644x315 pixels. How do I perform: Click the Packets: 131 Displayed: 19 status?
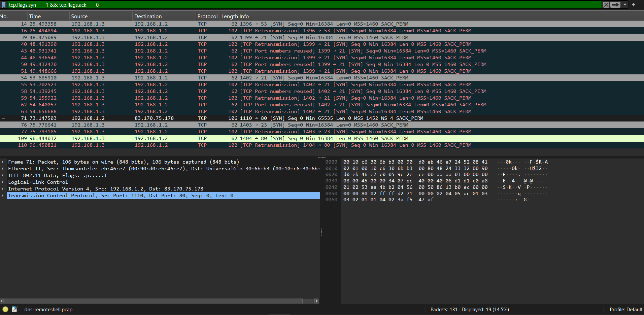point(470,309)
